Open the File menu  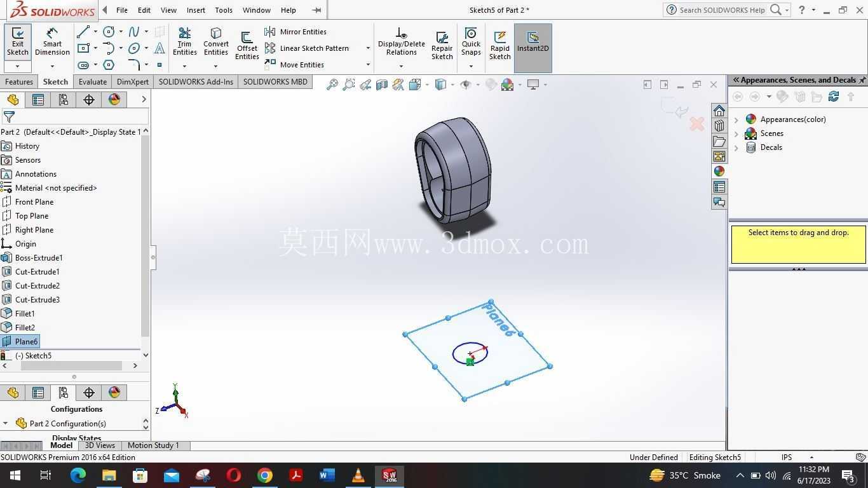click(122, 10)
